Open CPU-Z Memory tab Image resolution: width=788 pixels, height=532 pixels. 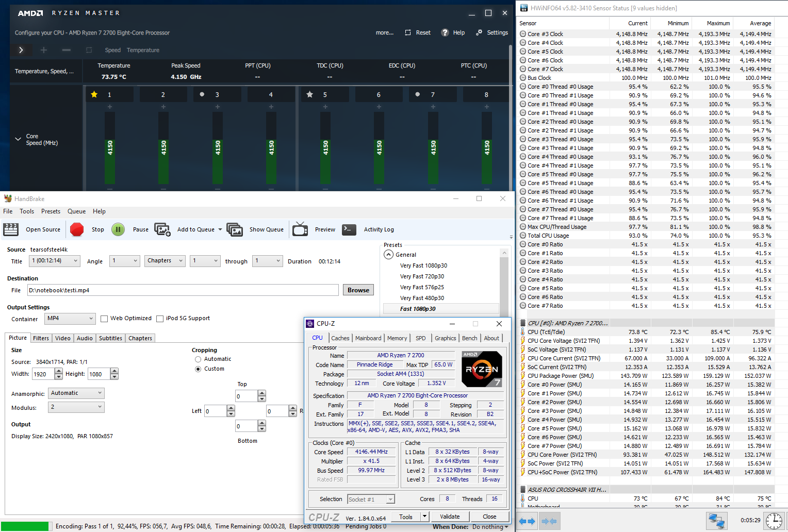click(x=397, y=338)
